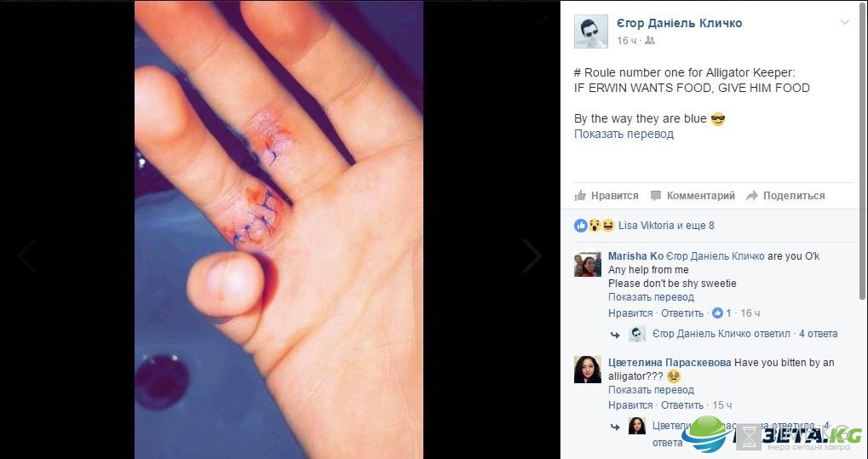Show post translation Показать перевод
The image size is (868, 459).
624,134
